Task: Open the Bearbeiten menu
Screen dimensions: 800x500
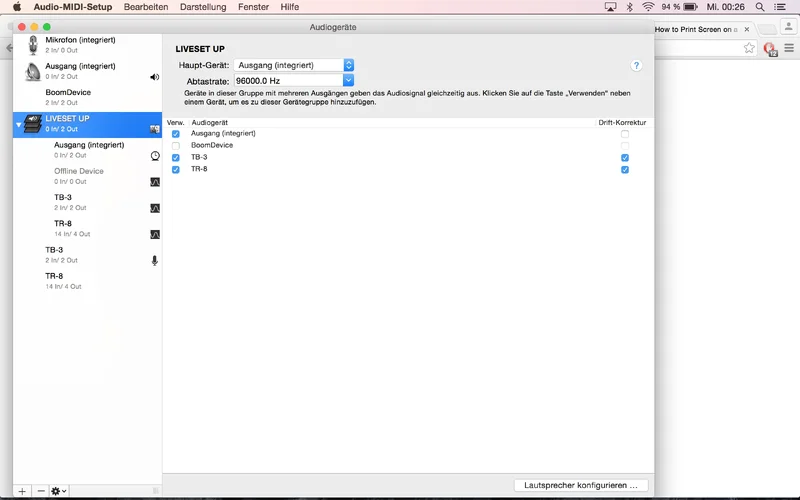Action: tap(146, 7)
